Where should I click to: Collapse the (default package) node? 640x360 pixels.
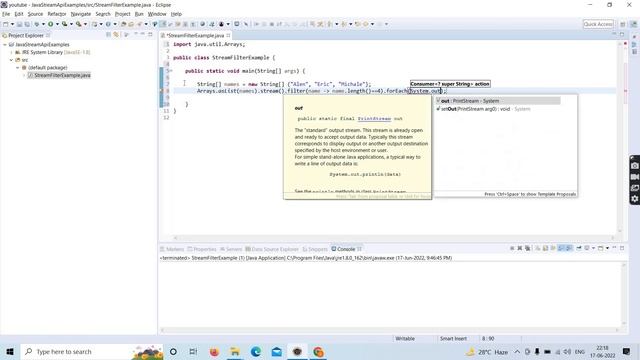[18, 68]
